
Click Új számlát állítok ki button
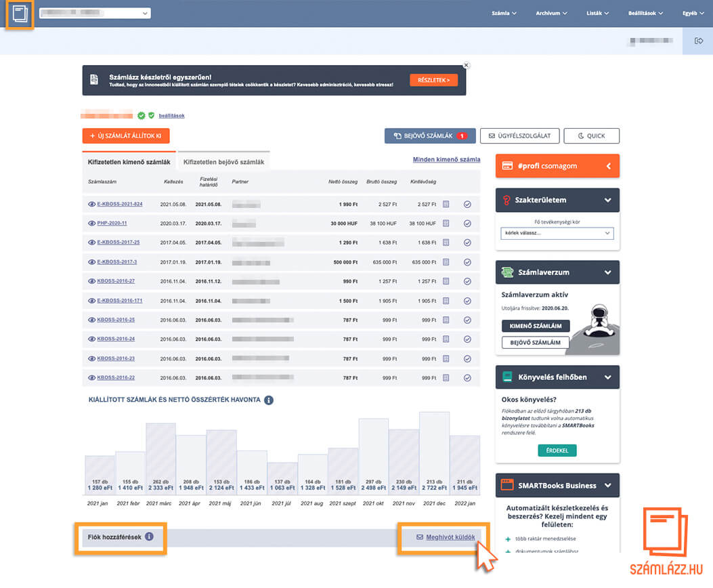[126, 135]
